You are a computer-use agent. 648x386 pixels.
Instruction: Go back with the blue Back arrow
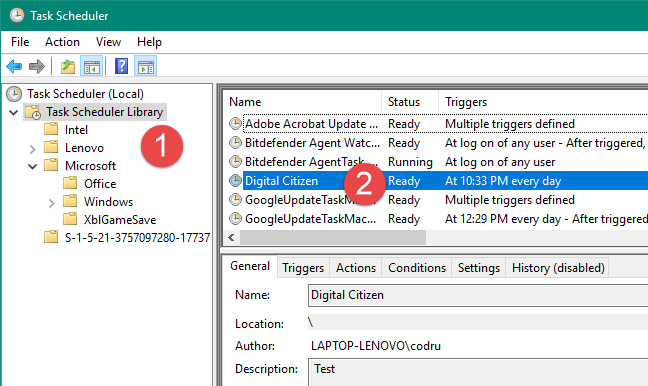(14, 66)
